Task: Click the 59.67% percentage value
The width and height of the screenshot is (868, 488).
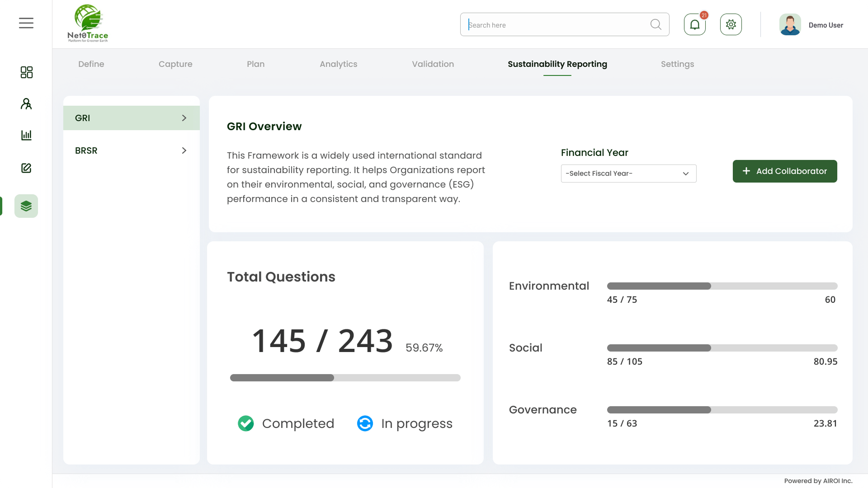Action: point(424,347)
